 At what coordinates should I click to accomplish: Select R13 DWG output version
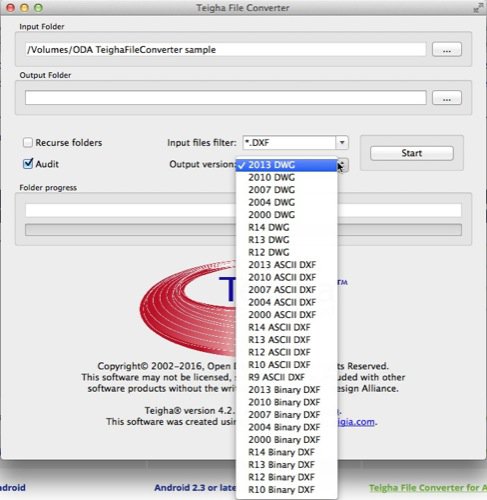(287, 240)
